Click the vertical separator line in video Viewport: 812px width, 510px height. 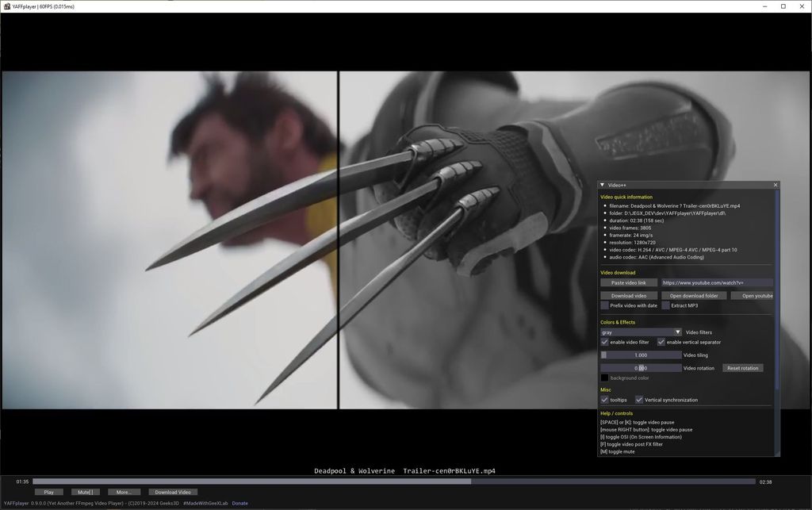(338, 240)
